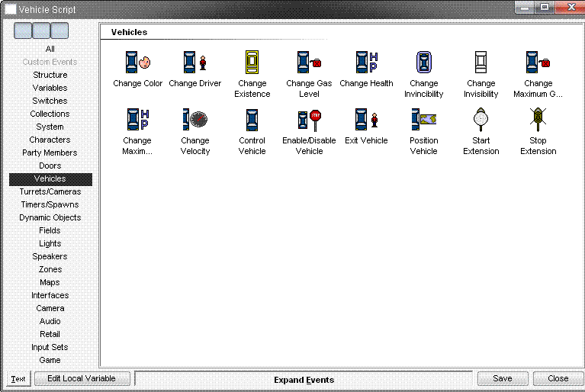Click the Change Health HP icon

[366, 63]
